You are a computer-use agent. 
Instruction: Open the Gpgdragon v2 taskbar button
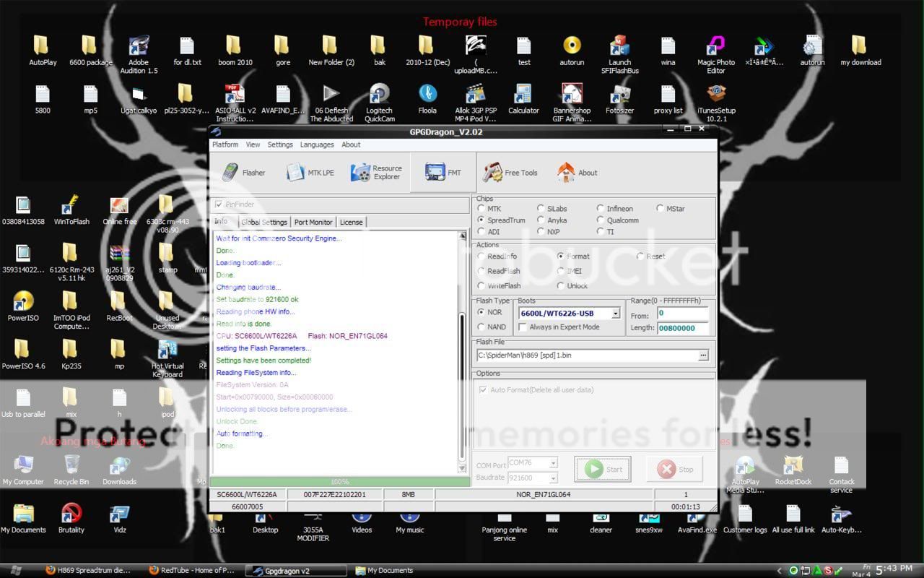coord(295,571)
